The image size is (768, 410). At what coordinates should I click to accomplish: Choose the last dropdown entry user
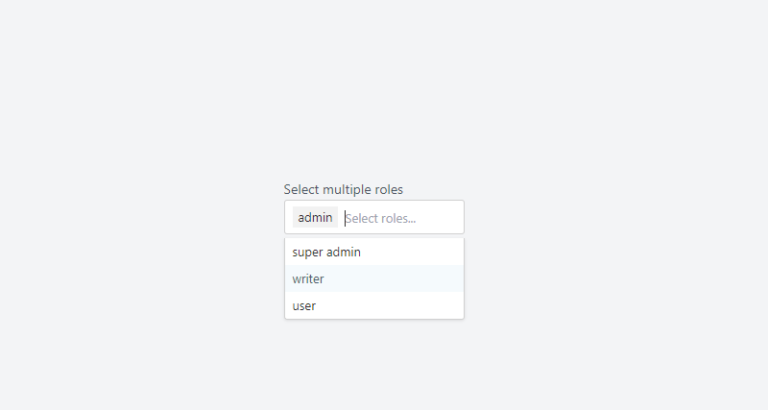tap(374, 306)
